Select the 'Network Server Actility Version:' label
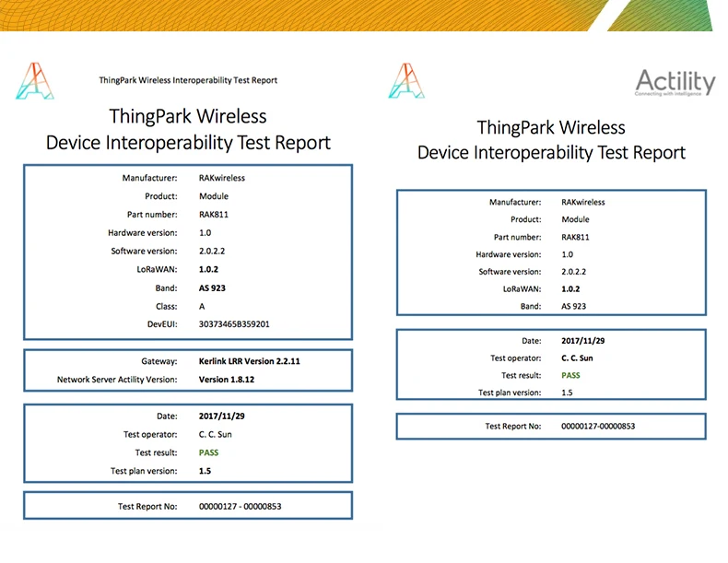The image size is (728, 563). point(117,380)
